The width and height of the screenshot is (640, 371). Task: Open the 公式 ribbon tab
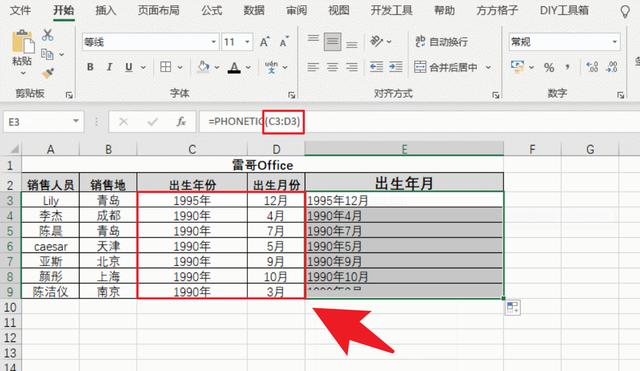(211, 10)
